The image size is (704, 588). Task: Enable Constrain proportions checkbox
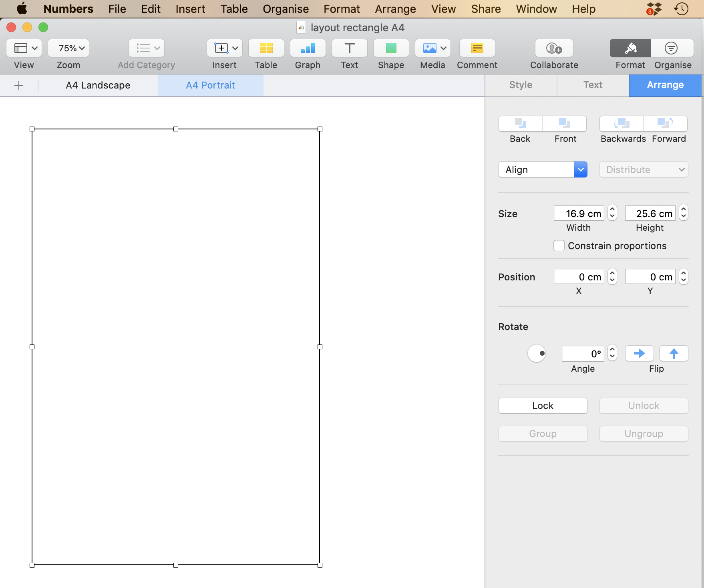click(x=559, y=246)
